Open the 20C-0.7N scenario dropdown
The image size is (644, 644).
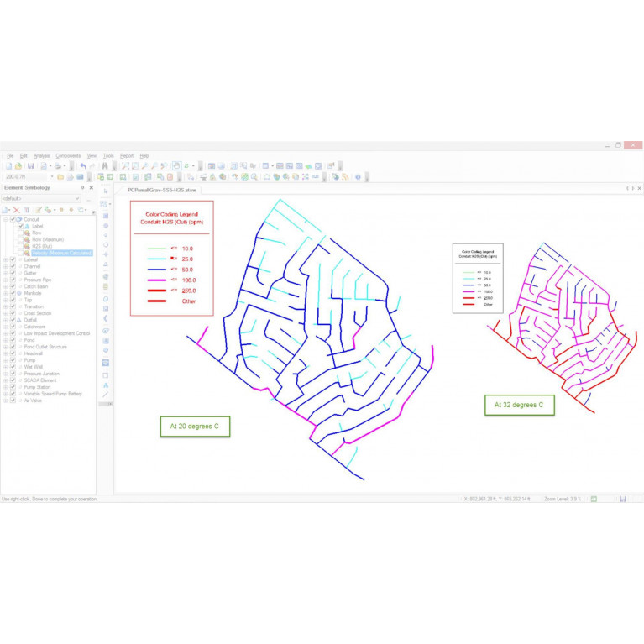click(x=50, y=177)
